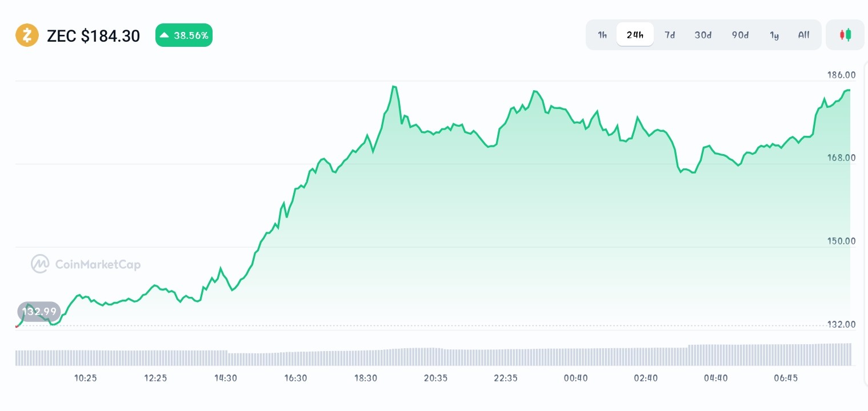Switch to the 30d timeframe

pyautogui.click(x=703, y=35)
